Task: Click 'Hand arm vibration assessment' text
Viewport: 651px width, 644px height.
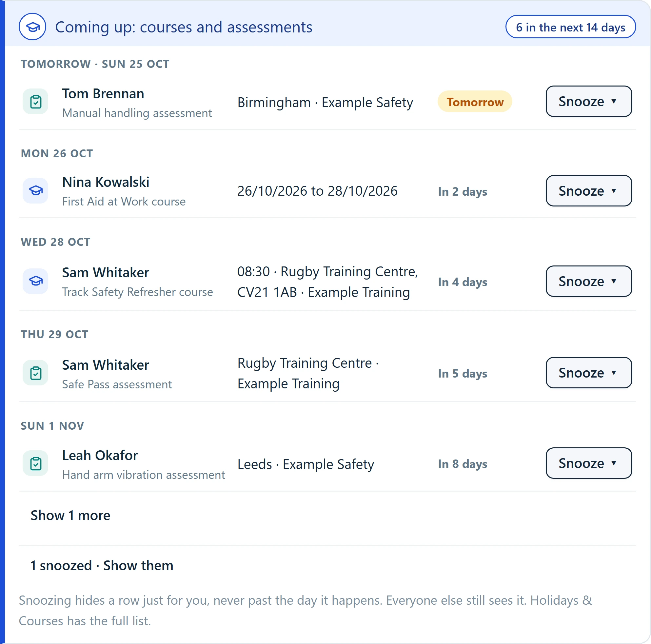Action: (144, 475)
